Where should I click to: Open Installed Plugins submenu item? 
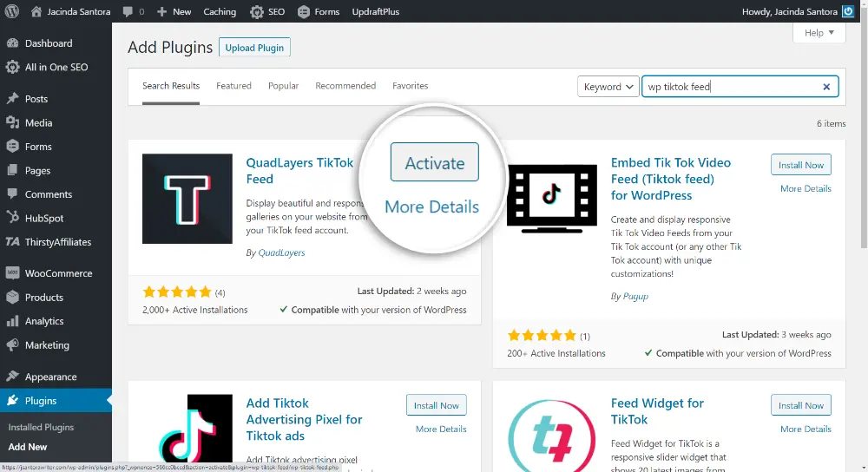pyautogui.click(x=41, y=427)
